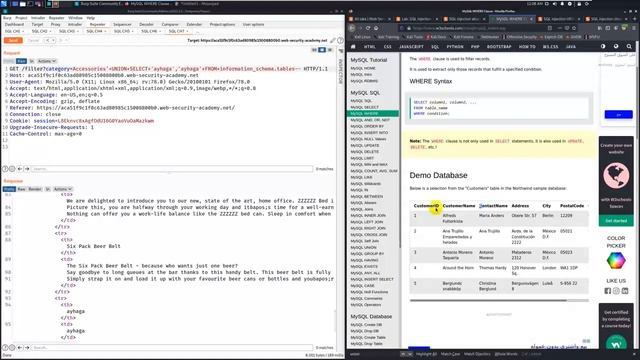
Task: Toggle newline display in Response panel
Action: tap(48, 189)
